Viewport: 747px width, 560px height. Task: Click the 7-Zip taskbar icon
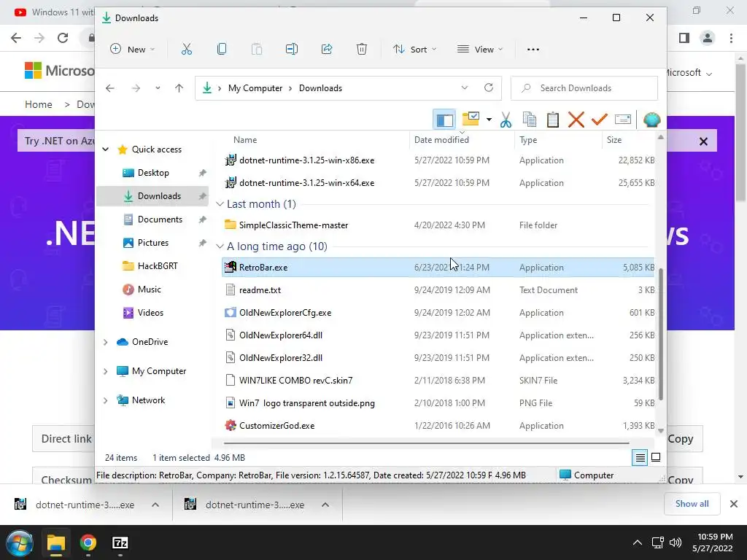coord(120,542)
